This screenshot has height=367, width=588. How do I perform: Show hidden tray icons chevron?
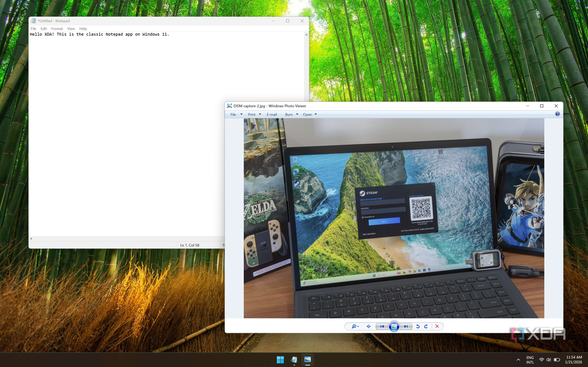(x=518, y=360)
